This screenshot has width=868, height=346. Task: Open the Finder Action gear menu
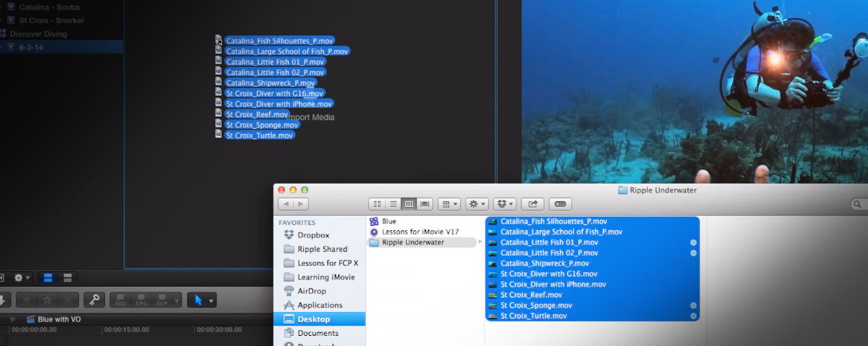point(477,204)
